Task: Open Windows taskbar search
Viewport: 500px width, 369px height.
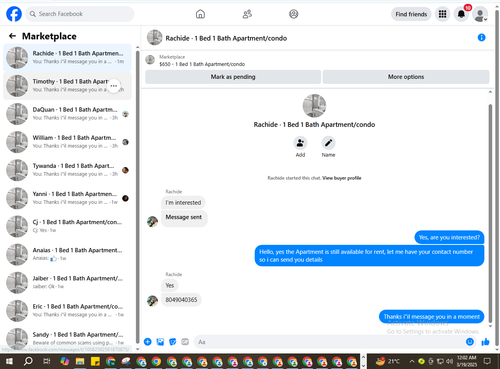Action: [28, 361]
